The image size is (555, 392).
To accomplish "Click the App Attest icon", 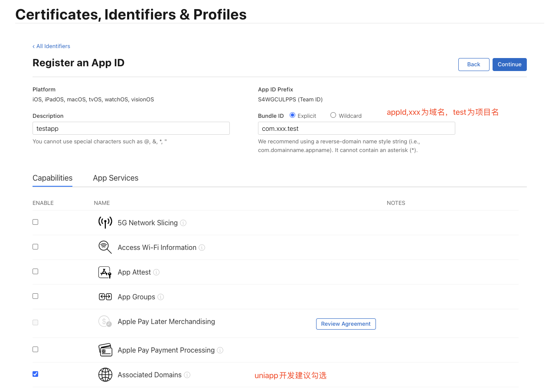I will click(x=105, y=272).
